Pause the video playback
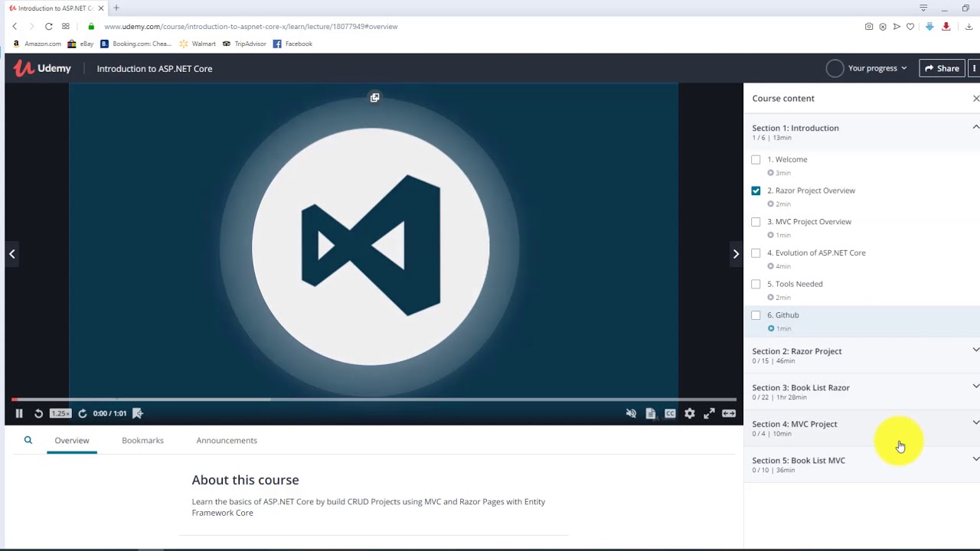The height and width of the screenshot is (551, 980). click(19, 413)
